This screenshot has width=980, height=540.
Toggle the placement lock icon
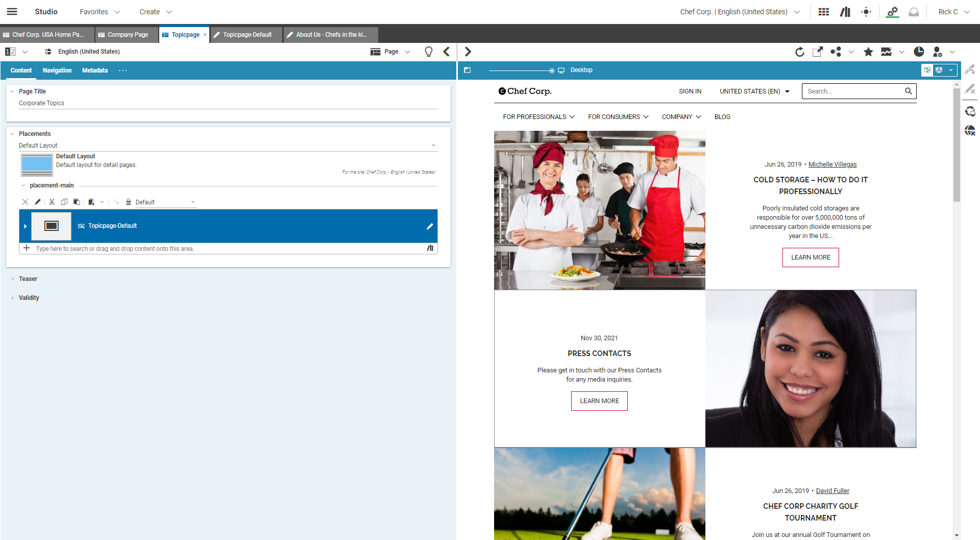click(x=129, y=202)
